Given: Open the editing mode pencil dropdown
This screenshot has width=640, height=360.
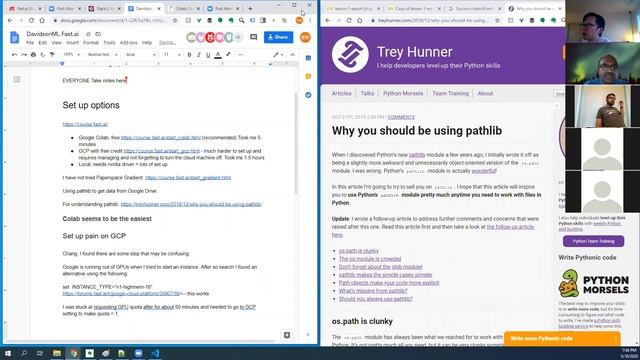Looking at the screenshot, I should (278, 55).
